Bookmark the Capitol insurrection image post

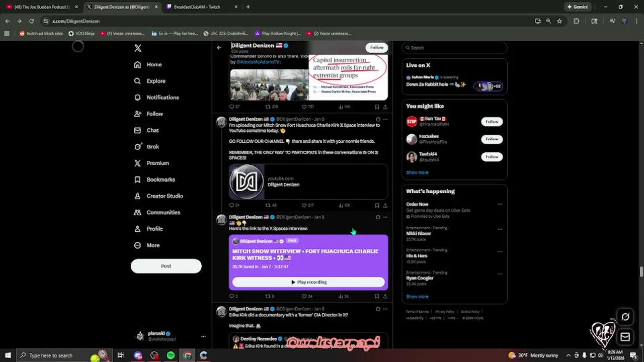377,107
